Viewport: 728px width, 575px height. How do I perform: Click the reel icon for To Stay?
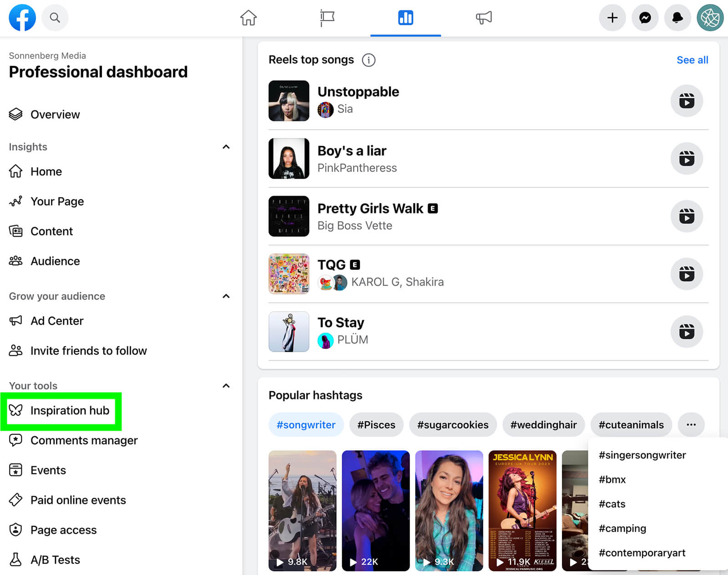click(x=687, y=332)
